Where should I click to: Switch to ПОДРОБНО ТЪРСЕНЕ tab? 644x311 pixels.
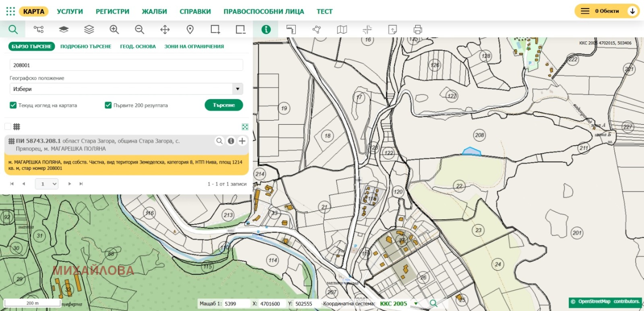86,46
